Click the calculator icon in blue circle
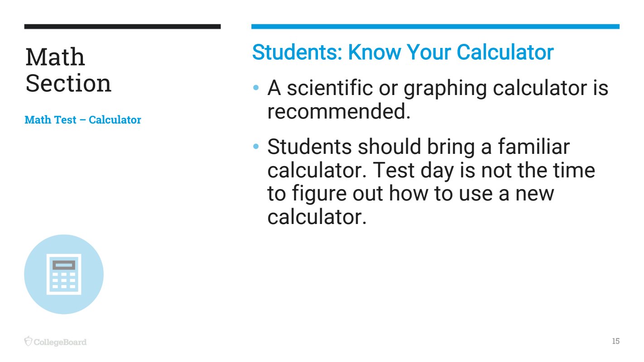Image resolution: width=644 pixels, height=362 pixels. click(64, 274)
